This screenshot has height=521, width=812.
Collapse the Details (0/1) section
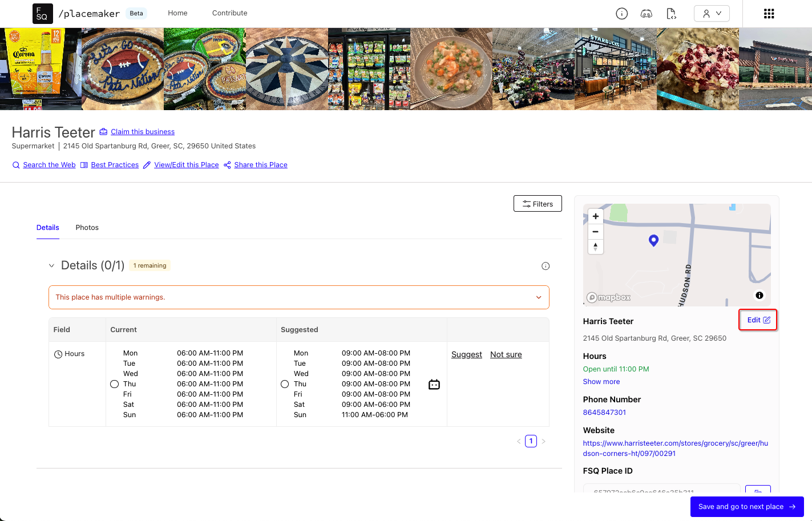pyautogui.click(x=51, y=266)
